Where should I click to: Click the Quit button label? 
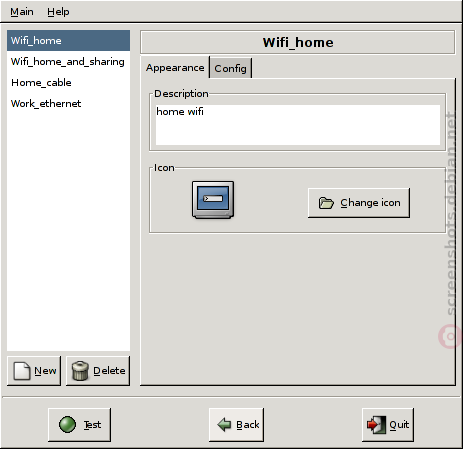click(399, 425)
